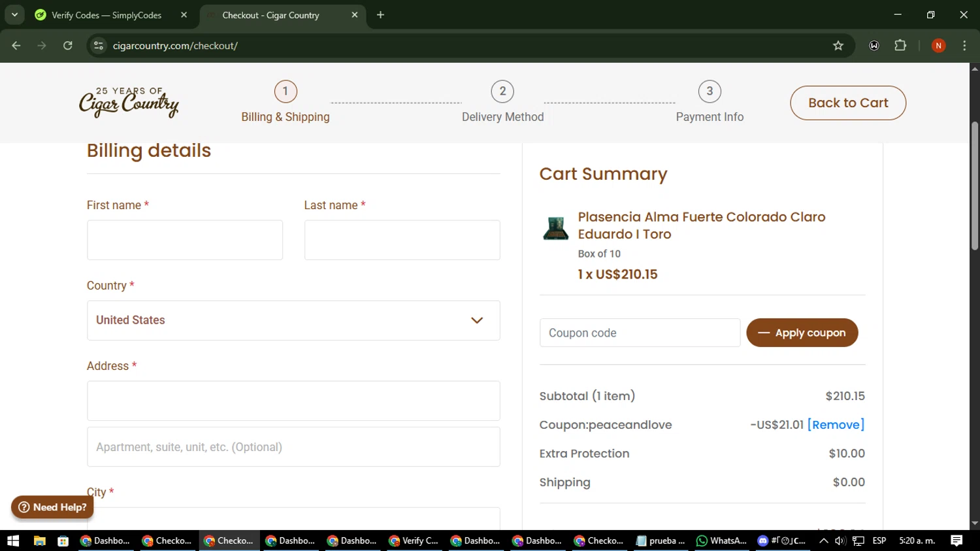Select the Checkout - Cigar Country tab
980x551 pixels.
point(270,15)
